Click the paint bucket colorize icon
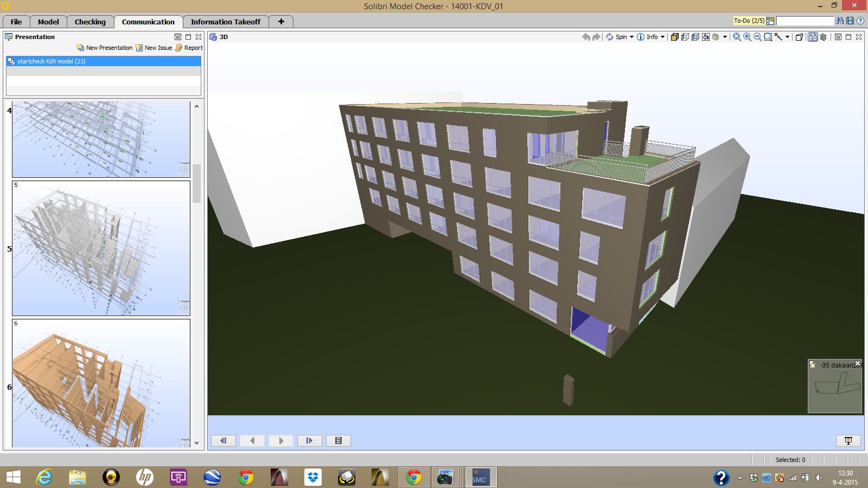 pos(706,37)
